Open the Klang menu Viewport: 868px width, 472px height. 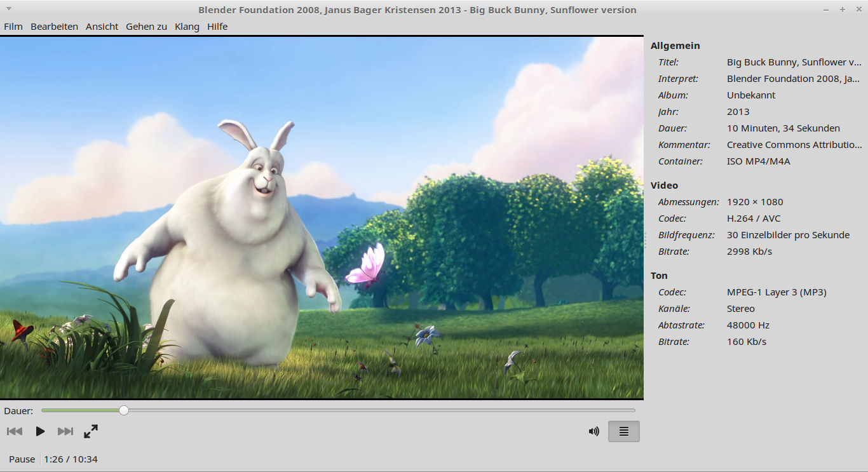click(187, 27)
